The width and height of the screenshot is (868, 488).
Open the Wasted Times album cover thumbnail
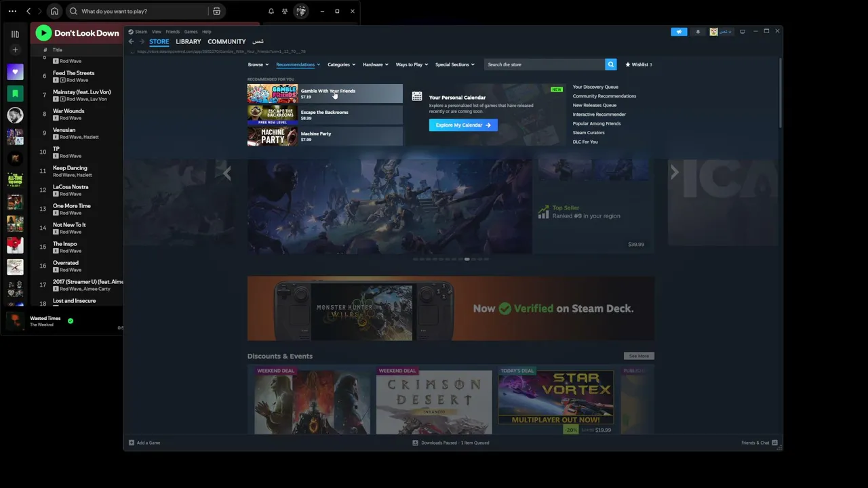click(x=15, y=321)
